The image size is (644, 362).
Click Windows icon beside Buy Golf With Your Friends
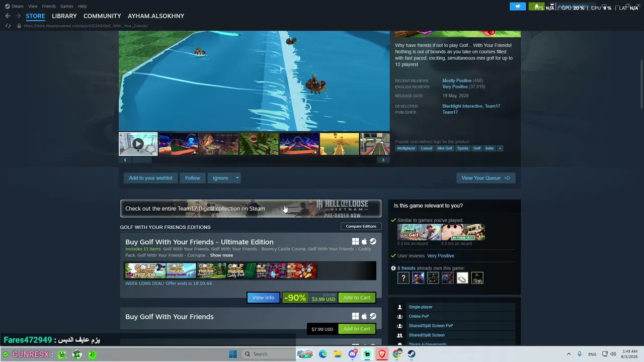(355, 316)
